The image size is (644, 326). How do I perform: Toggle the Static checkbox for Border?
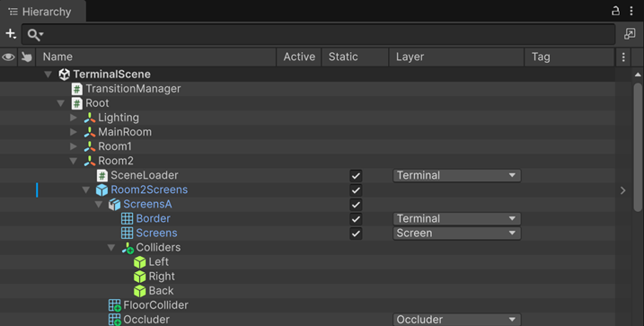(x=356, y=219)
